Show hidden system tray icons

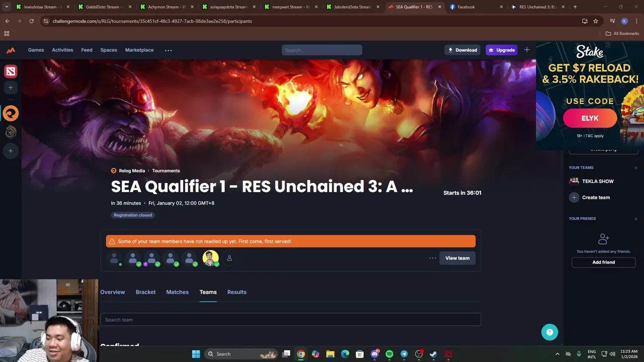pyautogui.click(x=557, y=354)
